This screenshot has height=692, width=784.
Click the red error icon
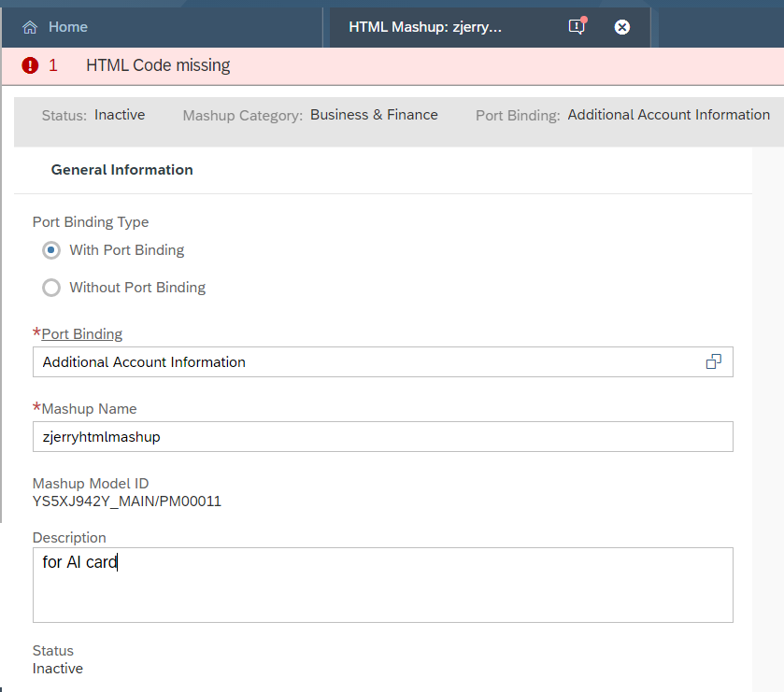31,65
